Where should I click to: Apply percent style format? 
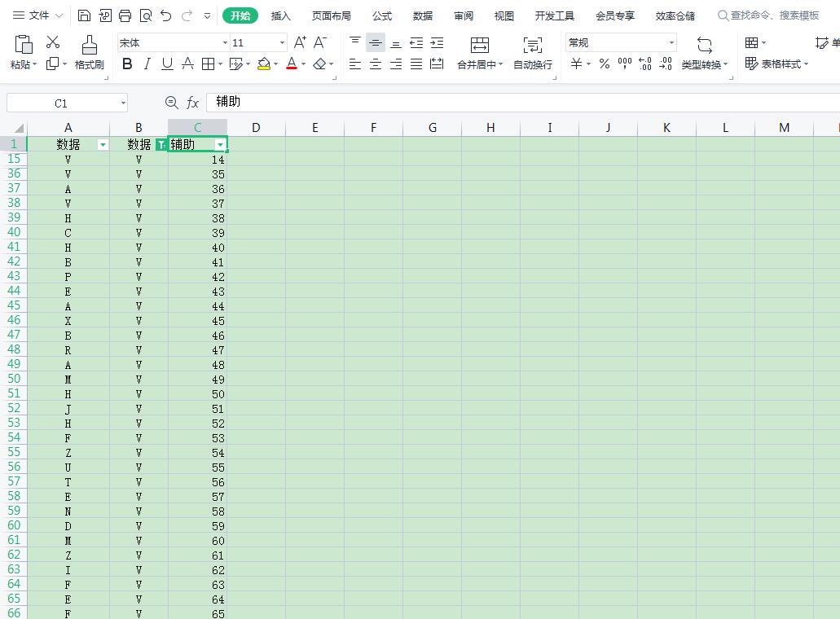pos(605,64)
